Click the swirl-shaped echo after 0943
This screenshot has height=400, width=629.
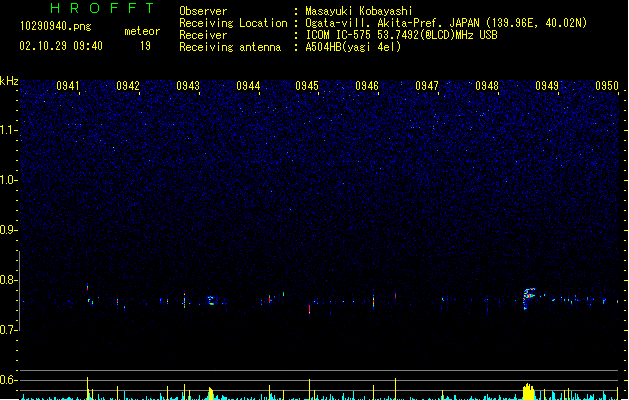(x=211, y=301)
